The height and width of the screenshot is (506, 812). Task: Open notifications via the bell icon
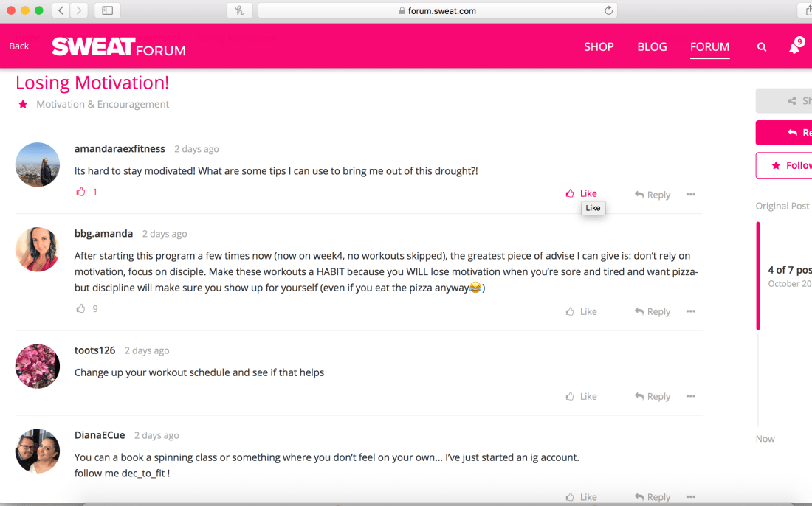click(794, 46)
